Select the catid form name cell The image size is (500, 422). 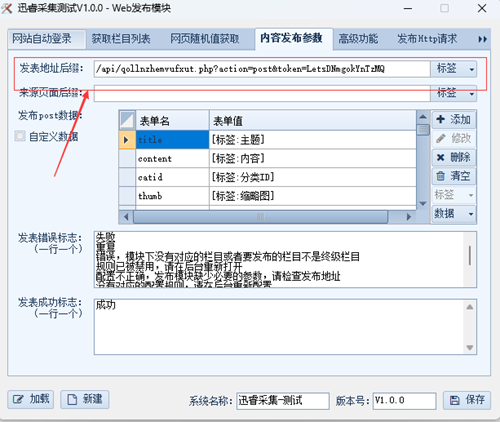pyautogui.click(x=172, y=177)
